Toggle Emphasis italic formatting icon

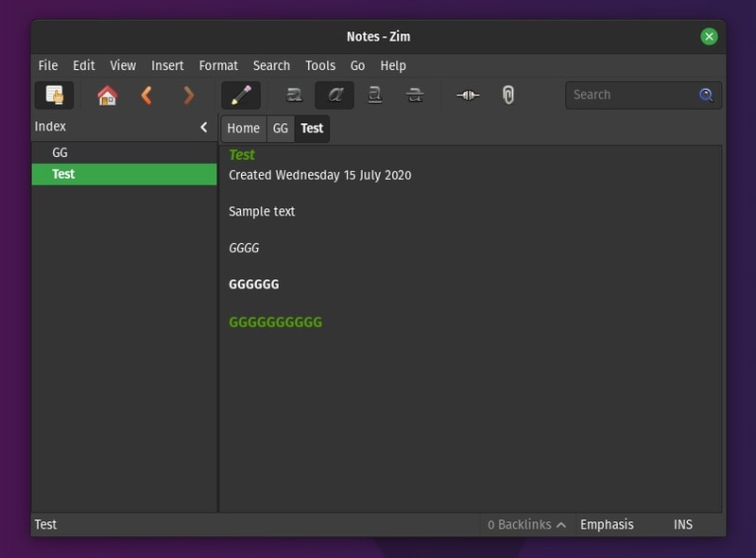335,96
